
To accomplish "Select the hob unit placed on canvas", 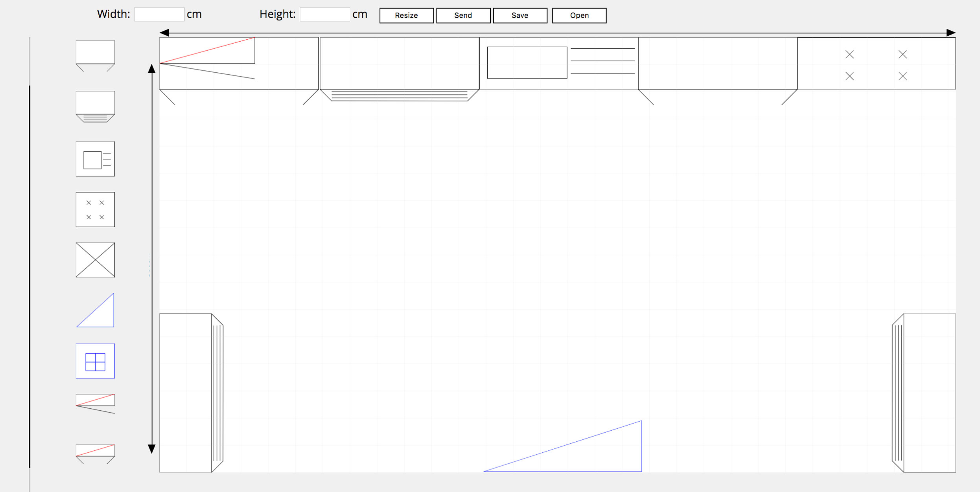I will point(876,63).
